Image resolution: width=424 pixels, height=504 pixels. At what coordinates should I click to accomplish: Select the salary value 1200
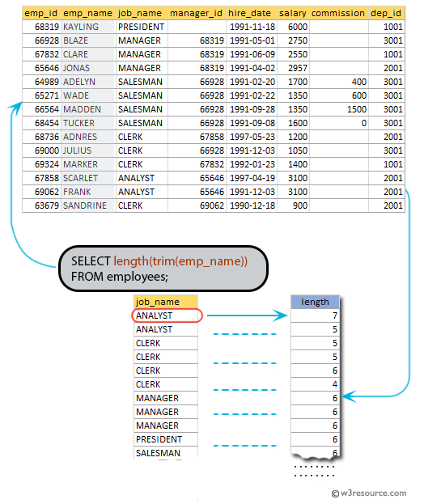[293, 137]
